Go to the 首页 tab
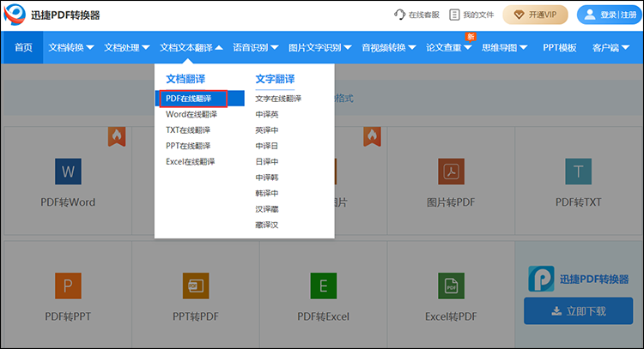 (x=23, y=47)
